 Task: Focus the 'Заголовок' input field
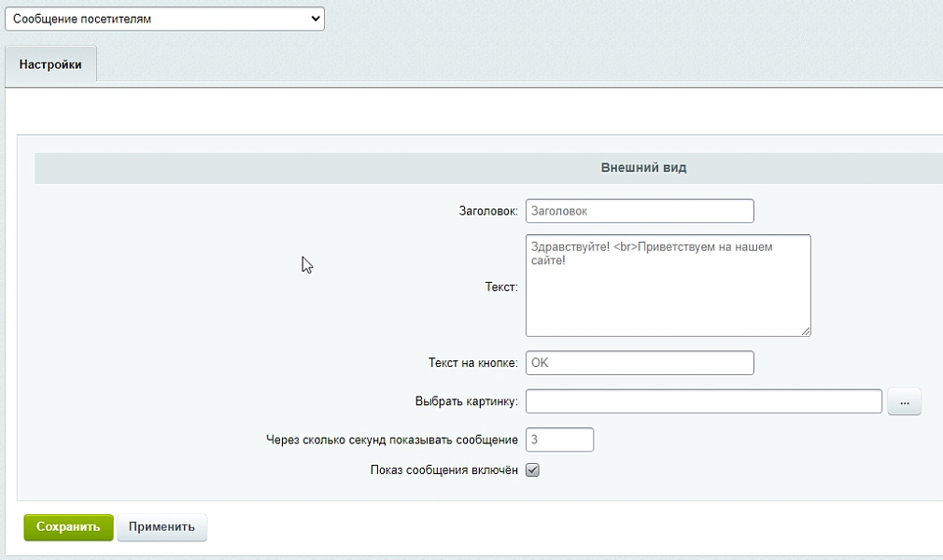coord(640,211)
